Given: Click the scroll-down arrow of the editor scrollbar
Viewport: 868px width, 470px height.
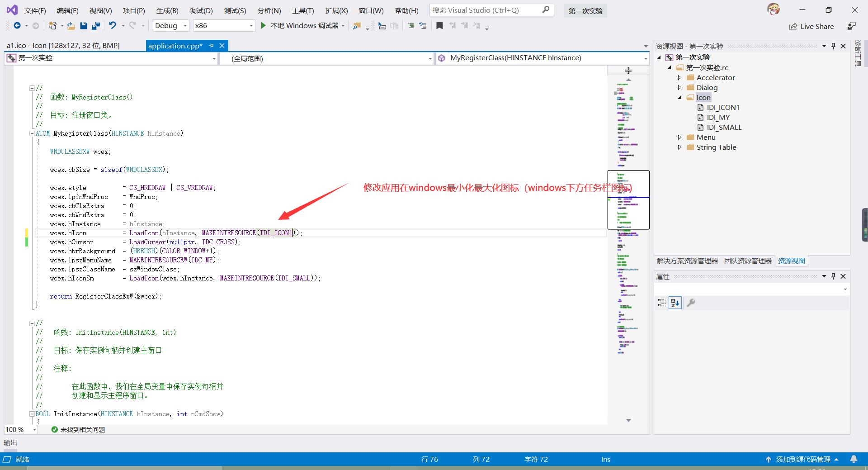Looking at the screenshot, I should click(x=628, y=420).
